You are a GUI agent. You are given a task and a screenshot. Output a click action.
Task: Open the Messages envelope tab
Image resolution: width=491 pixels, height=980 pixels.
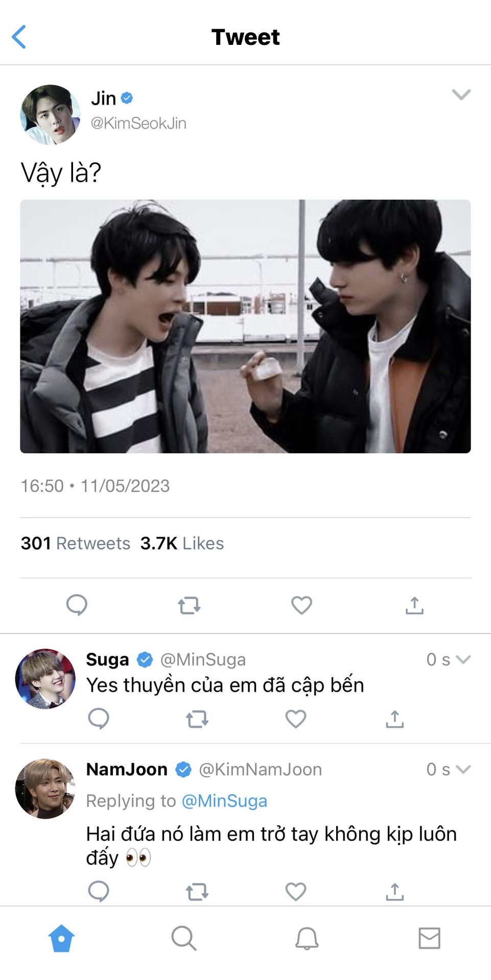(x=429, y=938)
